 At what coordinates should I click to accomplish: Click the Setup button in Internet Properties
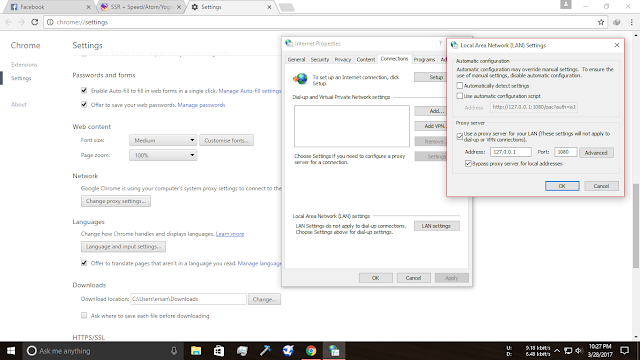click(431, 77)
